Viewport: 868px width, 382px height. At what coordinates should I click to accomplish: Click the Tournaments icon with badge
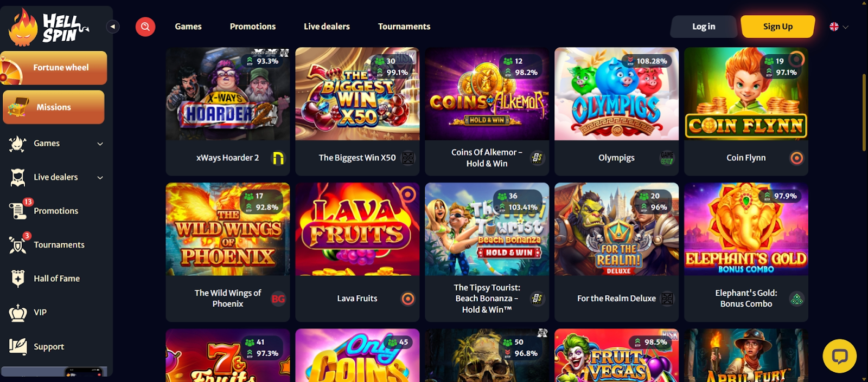point(18,244)
